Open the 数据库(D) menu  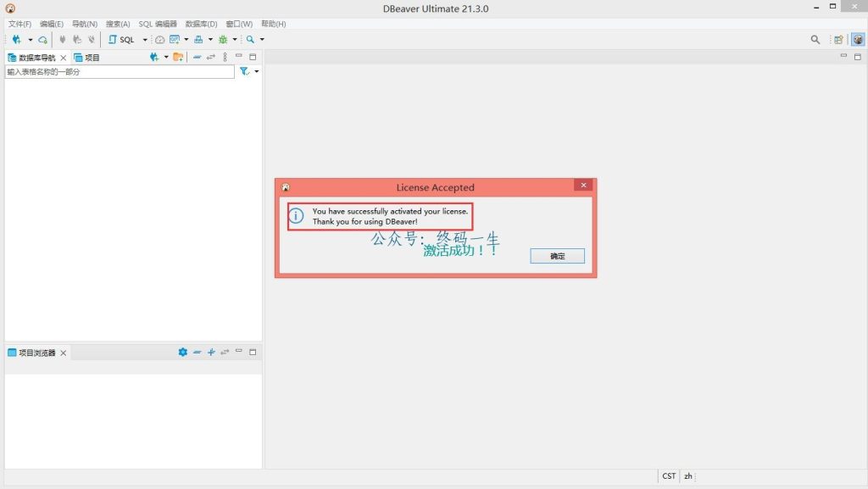[201, 24]
